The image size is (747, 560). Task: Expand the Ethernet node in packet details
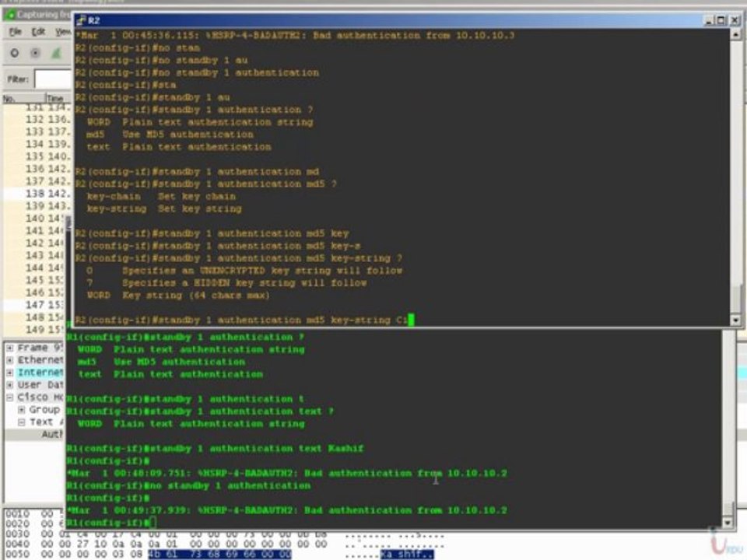(10, 360)
